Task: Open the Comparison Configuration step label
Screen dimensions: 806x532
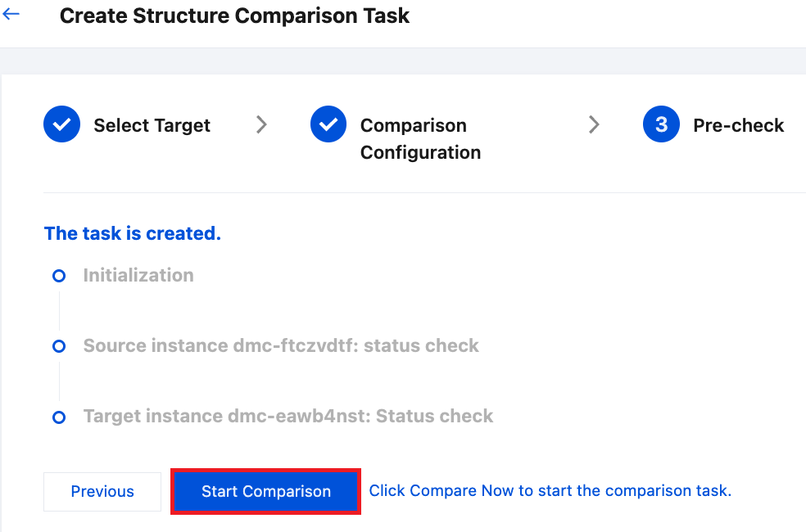Action: point(420,138)
